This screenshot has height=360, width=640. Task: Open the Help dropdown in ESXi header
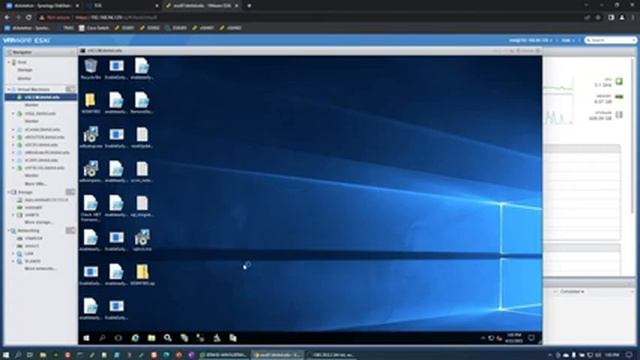point(567,40)
